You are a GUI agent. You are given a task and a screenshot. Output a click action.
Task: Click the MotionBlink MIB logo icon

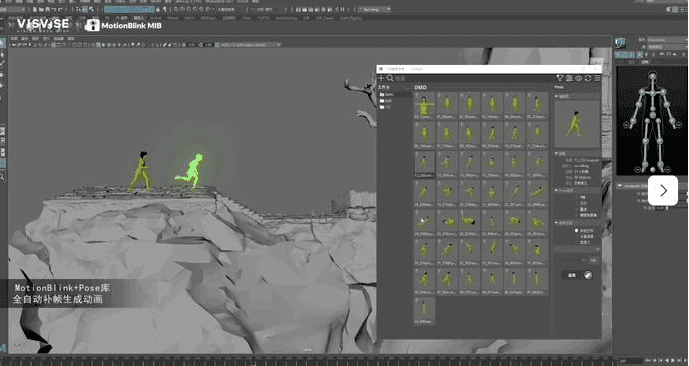coord(92,25)
